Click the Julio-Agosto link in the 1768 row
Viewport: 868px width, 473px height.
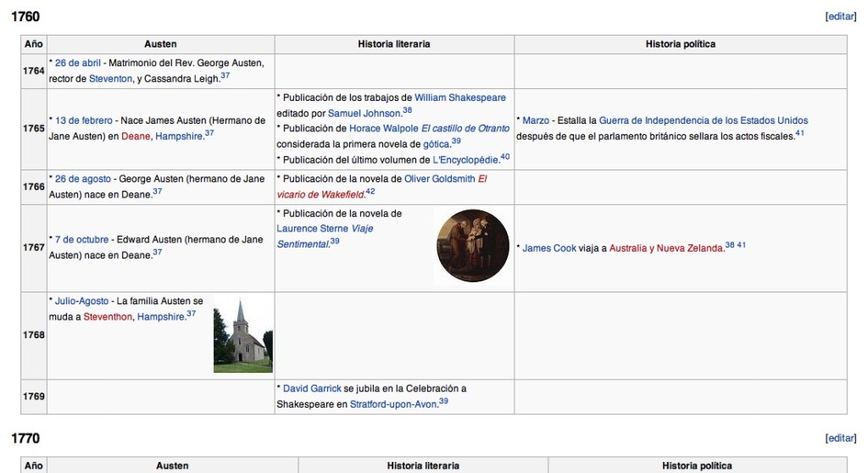tap(82, 301)
